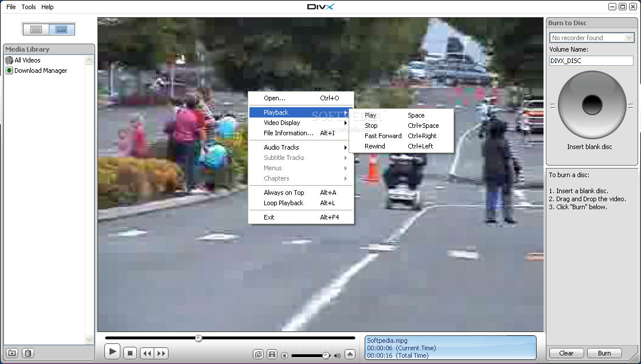Open the Help menu

coord(48,7)
